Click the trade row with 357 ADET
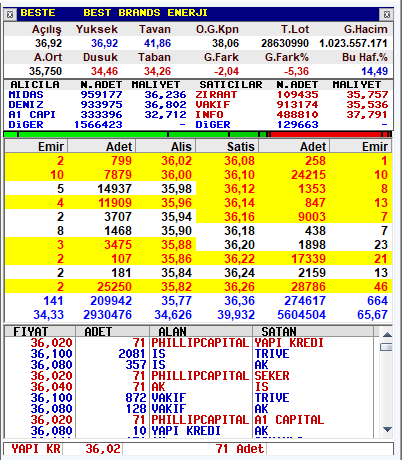 189,365
